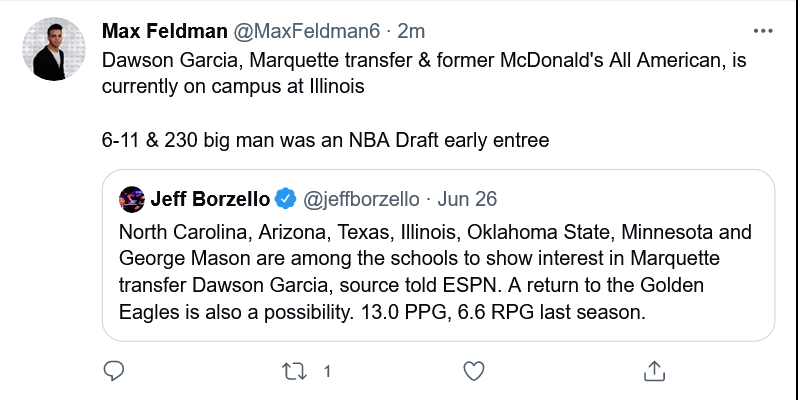Open Max Feldman's profile via his display name

[x=161, y=31]
